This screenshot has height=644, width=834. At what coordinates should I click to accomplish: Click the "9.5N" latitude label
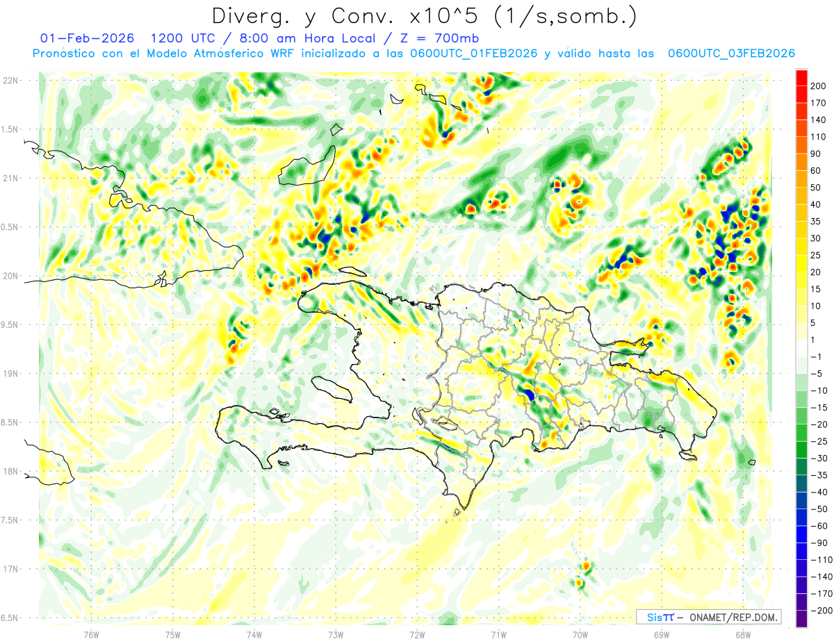[10, 324]
